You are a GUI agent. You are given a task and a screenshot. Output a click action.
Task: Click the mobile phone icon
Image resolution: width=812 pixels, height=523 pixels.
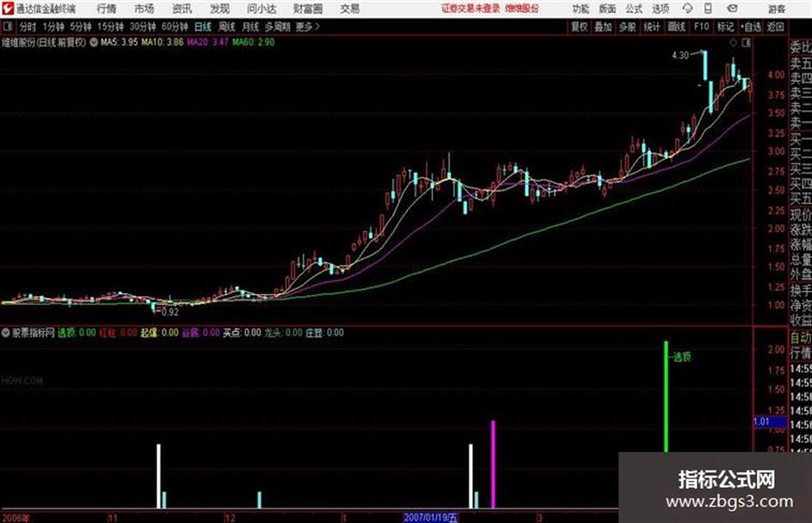pyautogui.click(x=708, y=9)
